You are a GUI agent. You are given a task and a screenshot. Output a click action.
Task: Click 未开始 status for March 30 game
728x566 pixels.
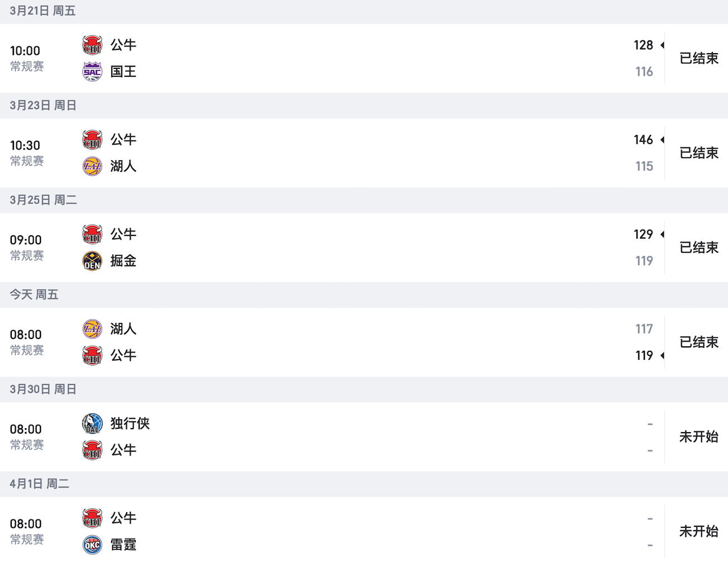pos(699,437)
